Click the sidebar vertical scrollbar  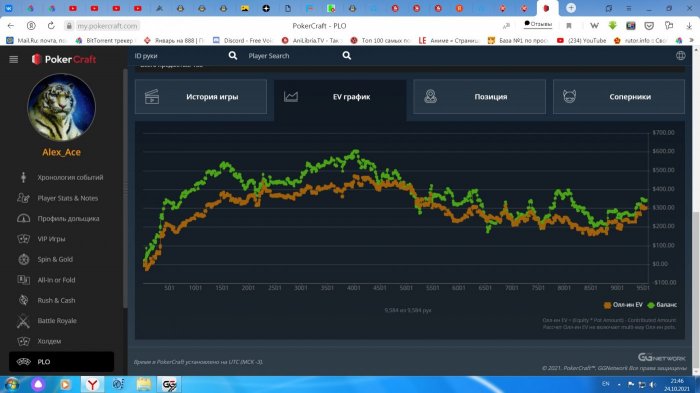pyautogui.click(x=125, y=188)
